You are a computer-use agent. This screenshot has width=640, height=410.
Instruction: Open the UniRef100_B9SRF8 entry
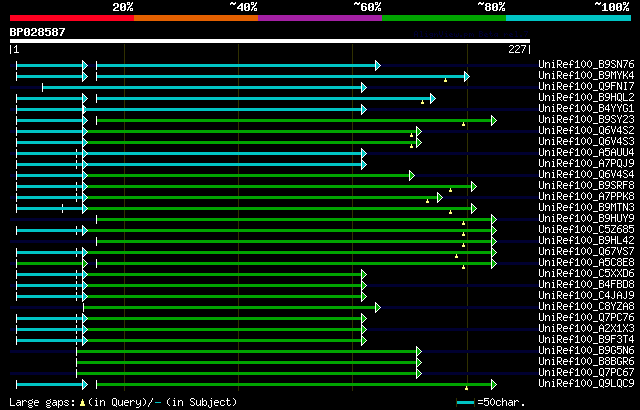586,186
